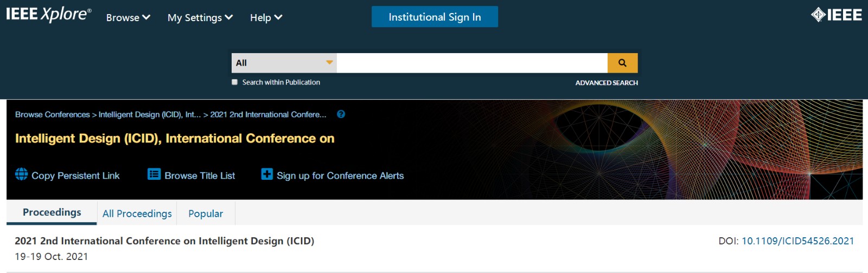Go to Browse Conferences breadcrumb
868x273 pixels.
[x=53, y=114]
